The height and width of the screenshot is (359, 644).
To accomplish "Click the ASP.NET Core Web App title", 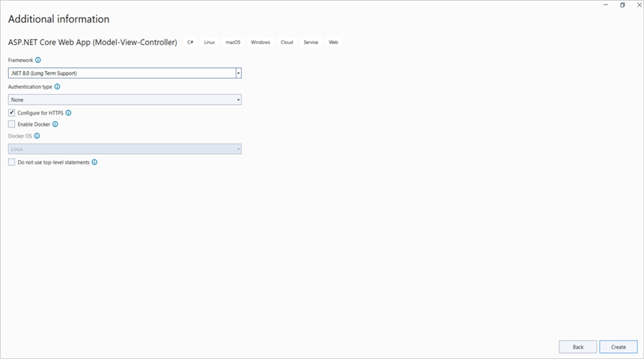I will coord(93,43).
